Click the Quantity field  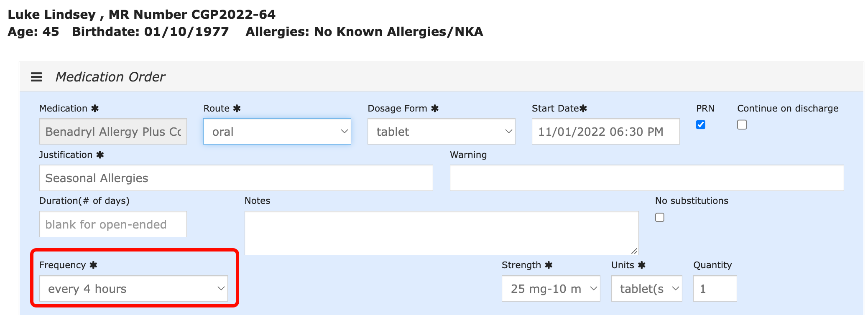715,289
